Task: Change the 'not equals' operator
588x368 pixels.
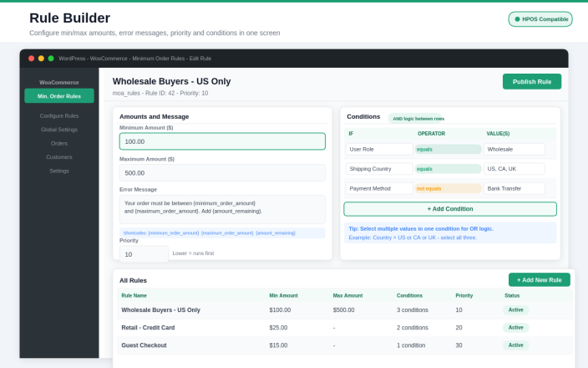Action: tap(449, 188)
